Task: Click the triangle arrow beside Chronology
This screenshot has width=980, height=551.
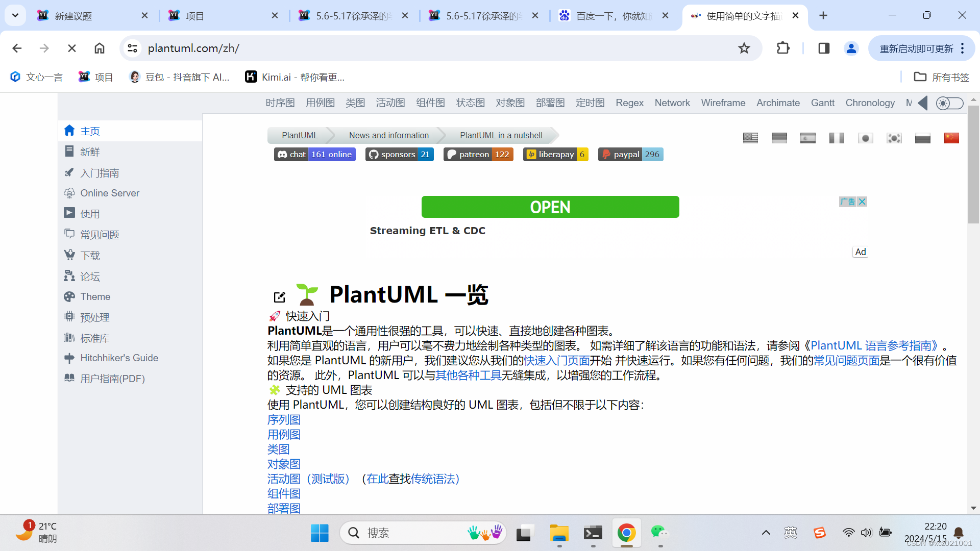Action: [x=922, y=103]
